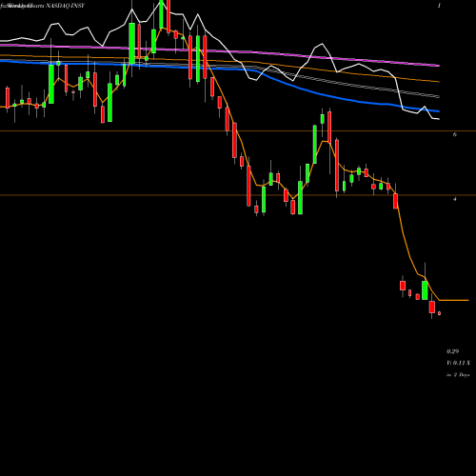Click the price axis label 6
This screenshot has width=476, height=476.
[x=455, y=134]
